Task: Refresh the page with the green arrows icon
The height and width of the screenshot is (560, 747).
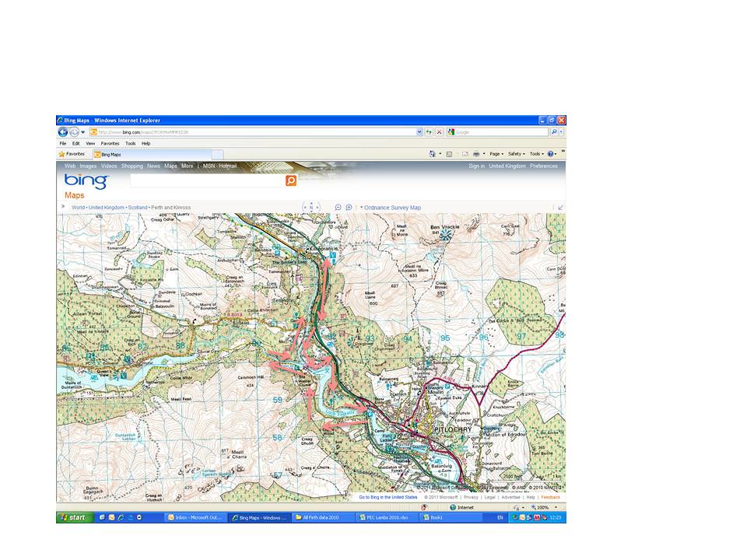Action: point(430,132)
